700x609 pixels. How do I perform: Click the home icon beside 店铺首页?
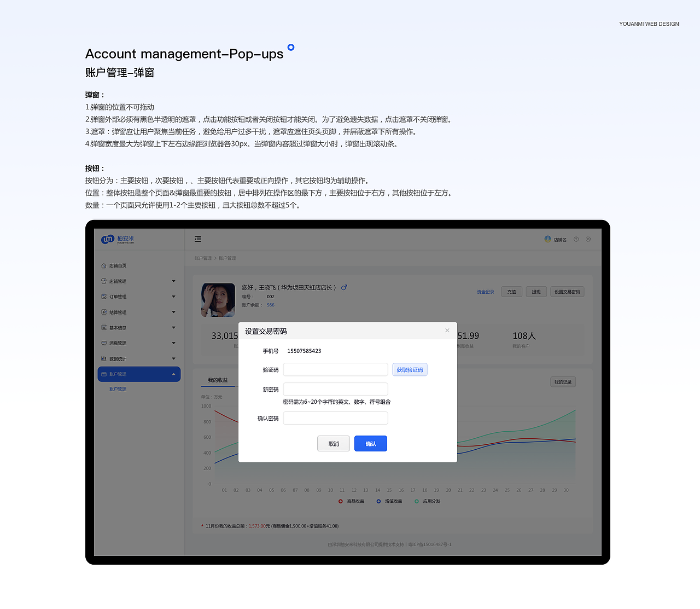pos(104,266)
